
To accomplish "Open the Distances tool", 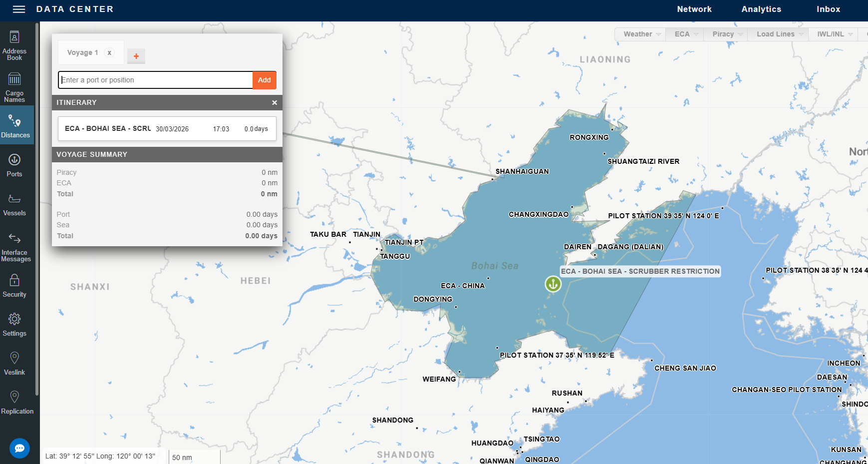I will pyautogui.click(x=14, y=125).
